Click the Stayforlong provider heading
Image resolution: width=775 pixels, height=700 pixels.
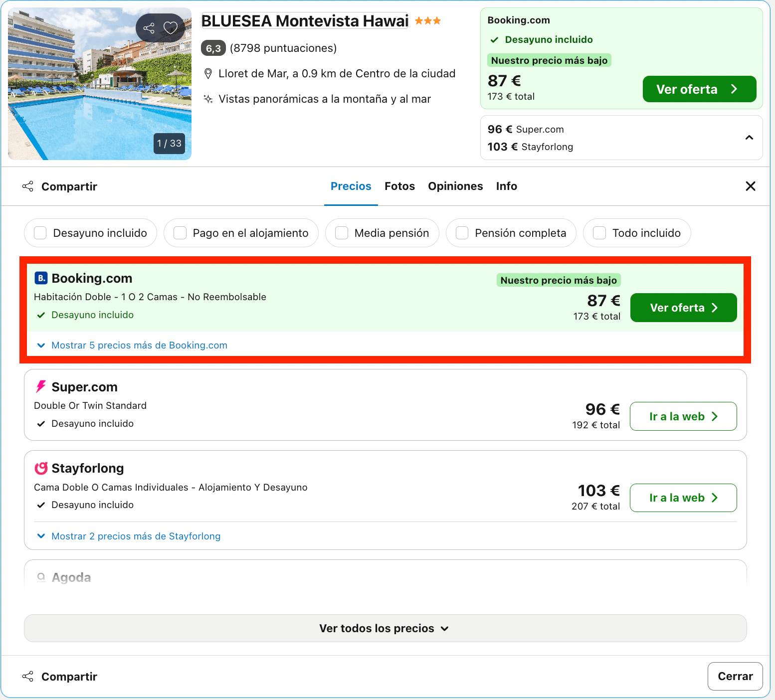[88, 468]
